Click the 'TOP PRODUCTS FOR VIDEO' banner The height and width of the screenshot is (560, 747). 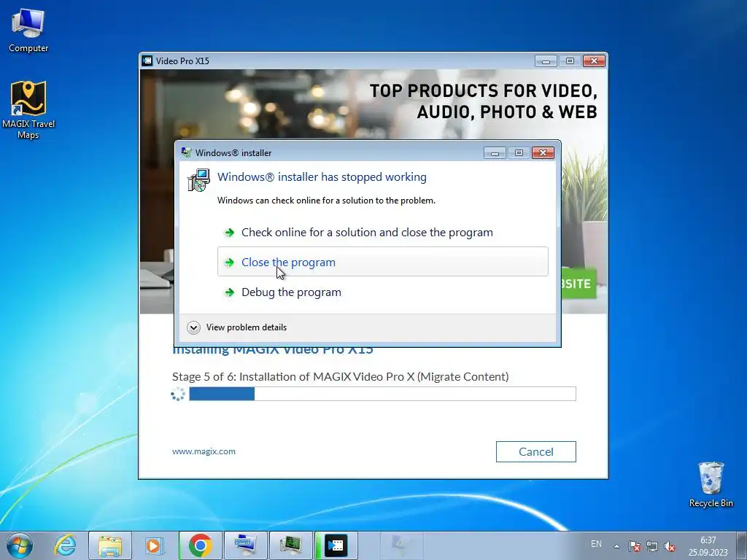(483, 101)
